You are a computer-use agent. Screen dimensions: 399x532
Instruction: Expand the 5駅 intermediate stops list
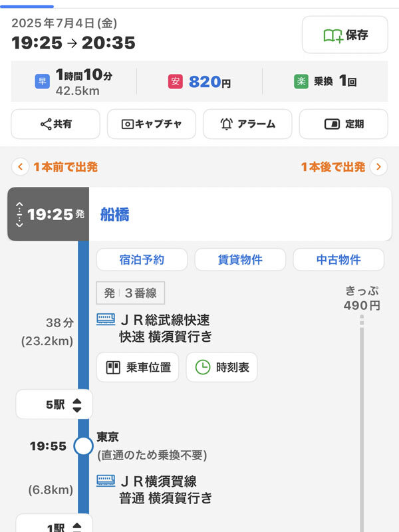coord(54,404)
